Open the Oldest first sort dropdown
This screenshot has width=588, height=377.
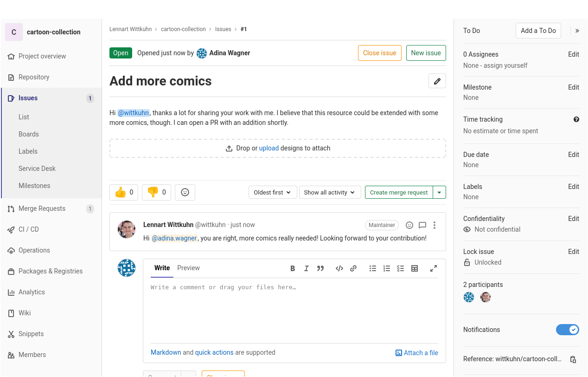click(x=273, y=192)
